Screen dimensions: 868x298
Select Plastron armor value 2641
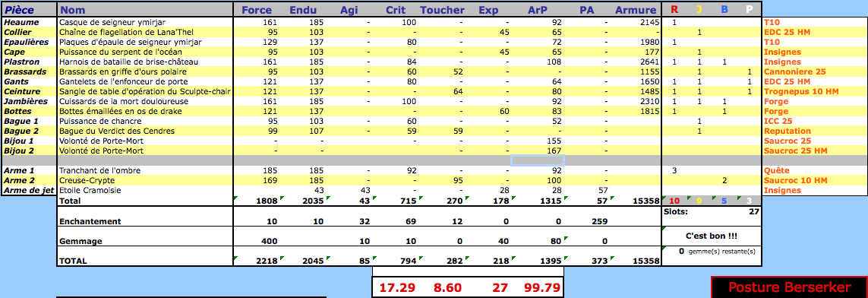(x=650, y=62)
